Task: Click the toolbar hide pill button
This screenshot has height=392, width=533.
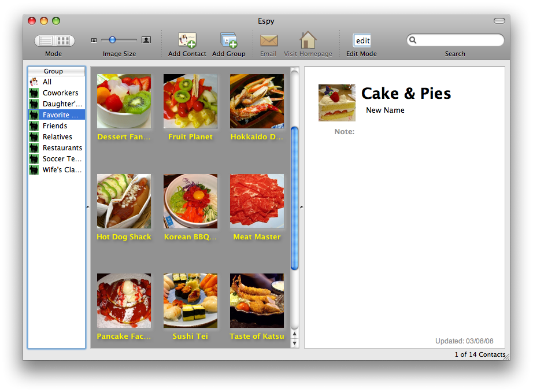Action: point(499,21)
